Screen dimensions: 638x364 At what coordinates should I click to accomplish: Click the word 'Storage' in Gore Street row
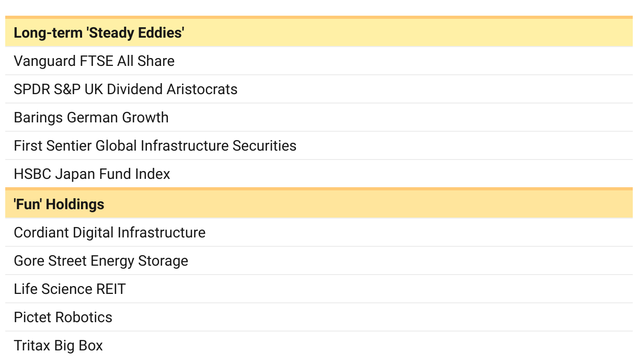click(164, 261)
